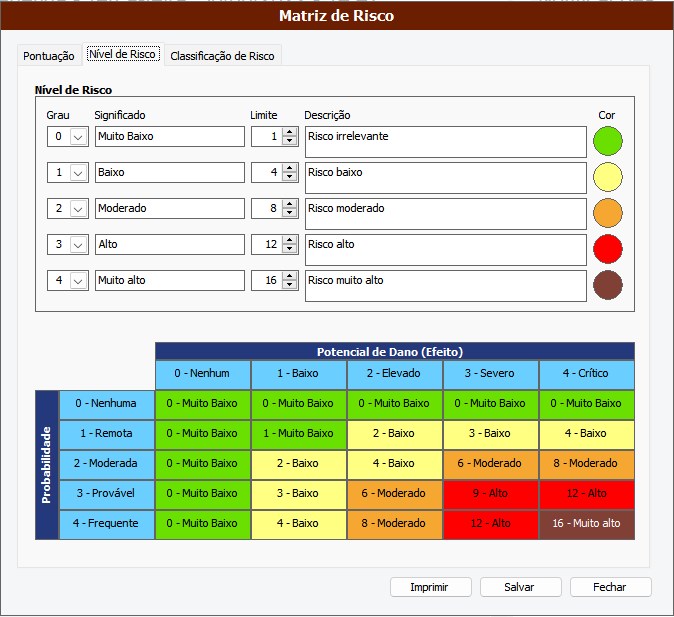Decrease the Muito alto limit of 16

pos(290,285)
